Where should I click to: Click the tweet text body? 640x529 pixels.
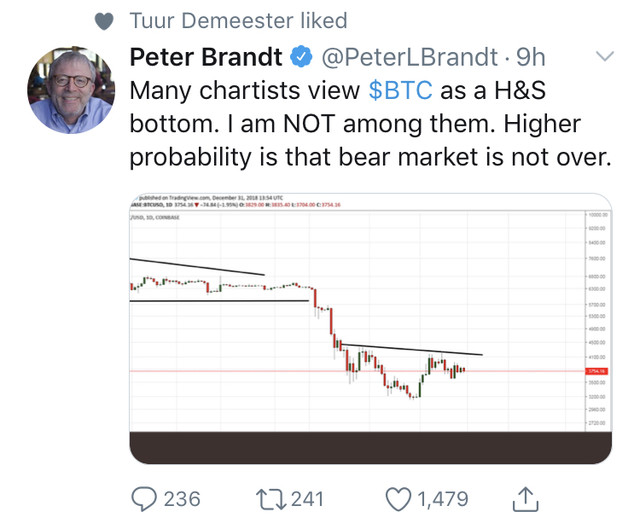point(371,124)
